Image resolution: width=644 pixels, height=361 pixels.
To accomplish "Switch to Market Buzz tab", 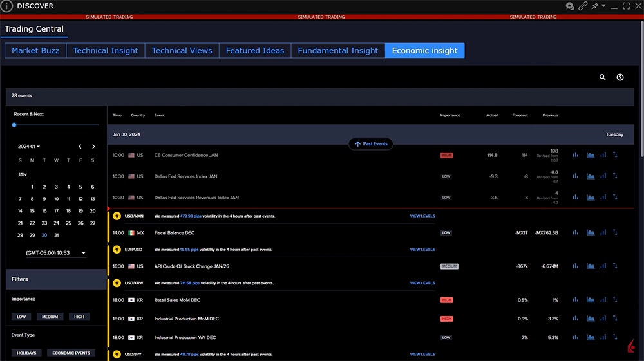I will (x=35, y=50).
